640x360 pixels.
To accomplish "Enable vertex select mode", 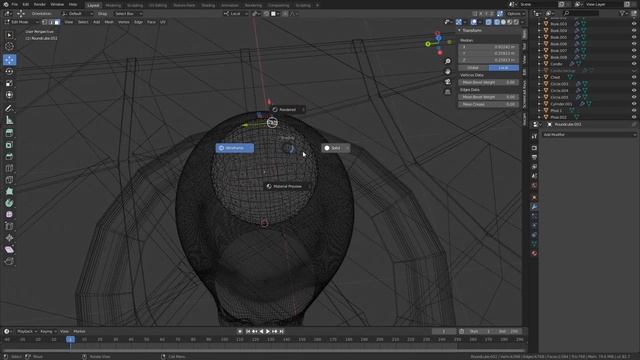I will coord(44,22).
